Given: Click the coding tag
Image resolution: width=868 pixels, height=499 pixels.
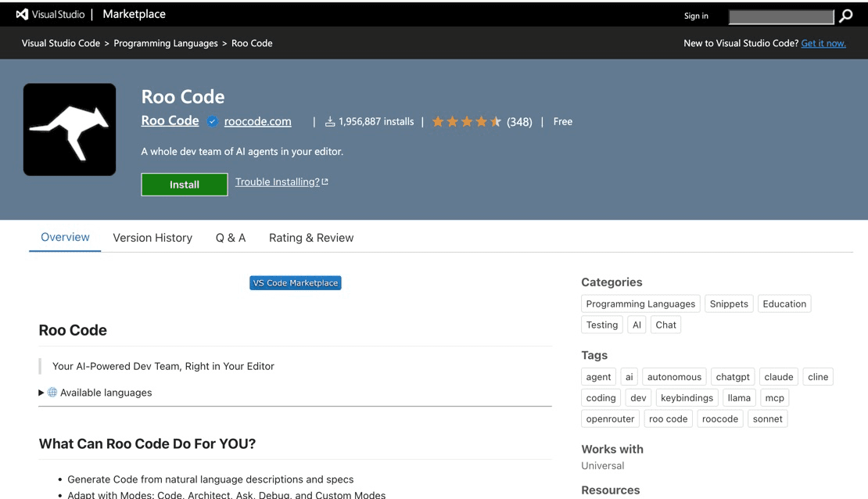Looking at the screenshot, I should pyautogui.click(x=601, y=397).
